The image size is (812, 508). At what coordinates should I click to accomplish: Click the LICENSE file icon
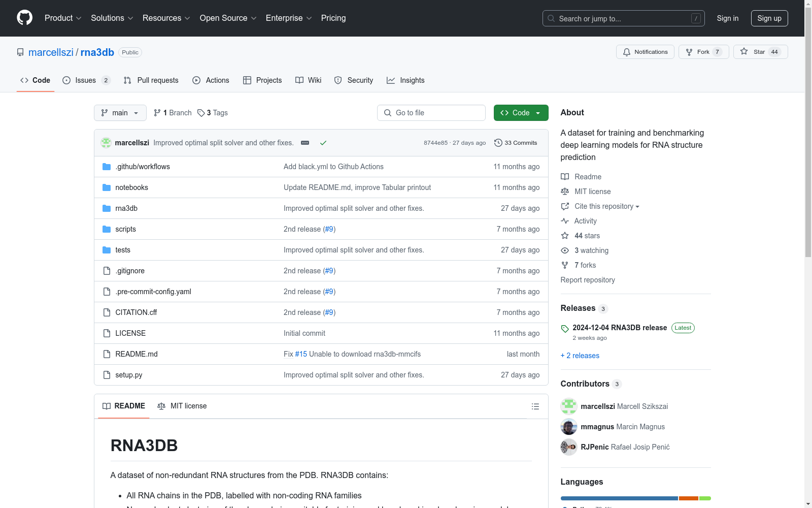(107, 333)
